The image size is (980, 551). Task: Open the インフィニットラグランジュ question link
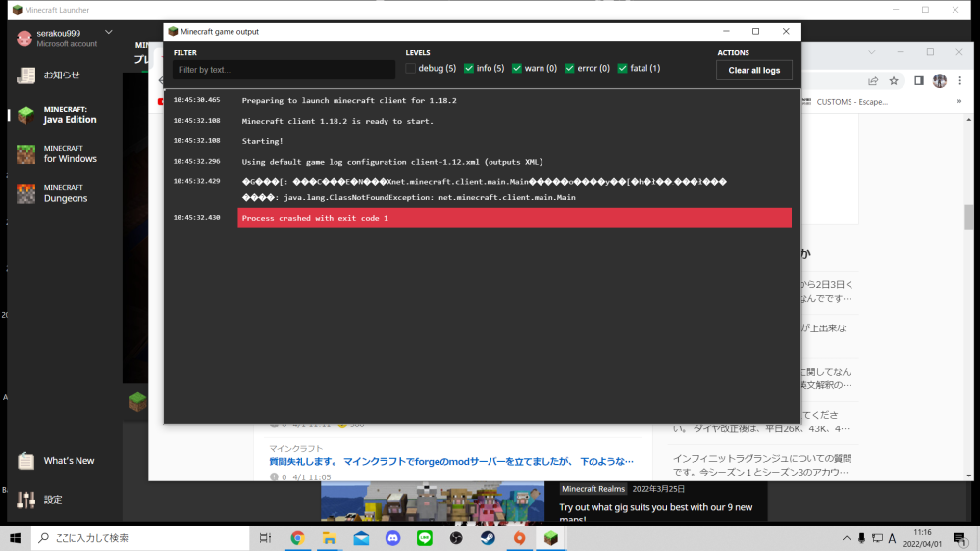tap(762, 465)
